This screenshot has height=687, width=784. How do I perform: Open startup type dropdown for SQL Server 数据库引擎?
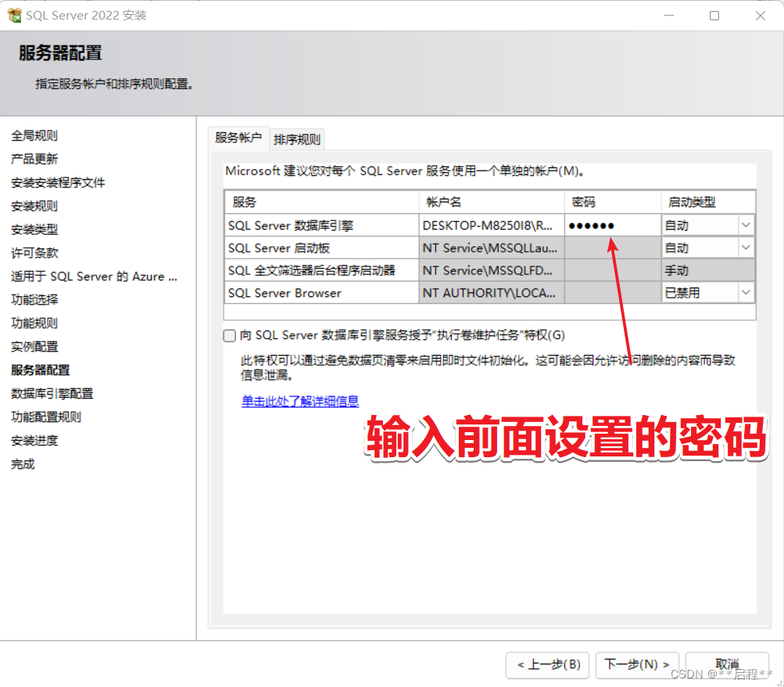point(746,225)
